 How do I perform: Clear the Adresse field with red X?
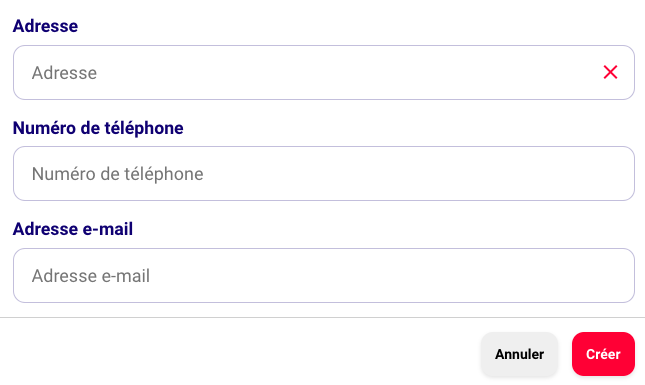click(610, 72)
